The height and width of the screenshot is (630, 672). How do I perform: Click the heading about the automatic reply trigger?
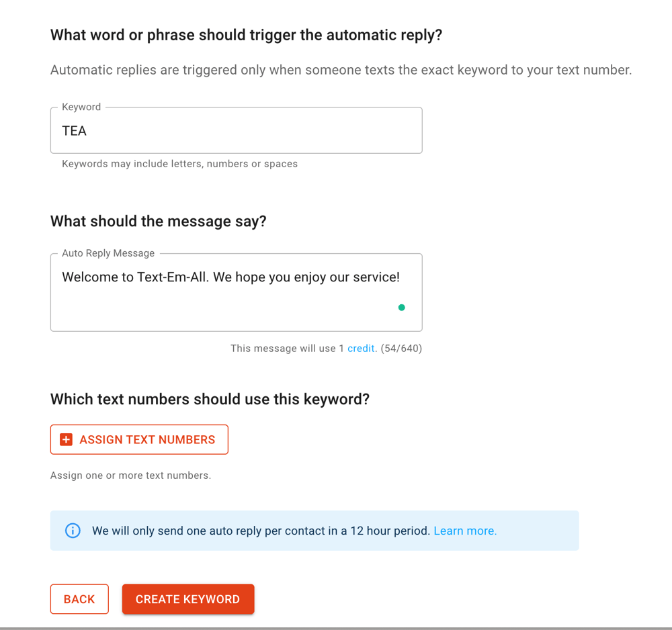pyautogui.click(x=246, y=35)
